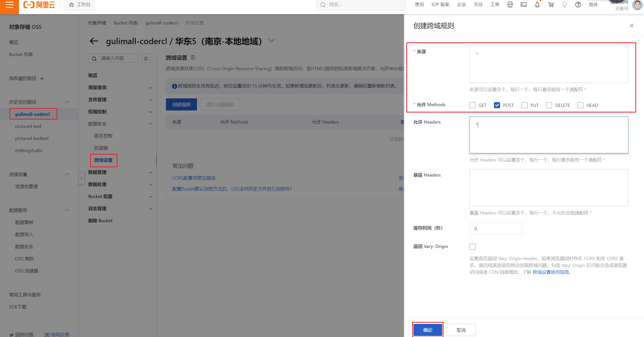Click the lightbulb suggestions icon
The width and height of the screenshot is (644, 337).
(564, 5)
